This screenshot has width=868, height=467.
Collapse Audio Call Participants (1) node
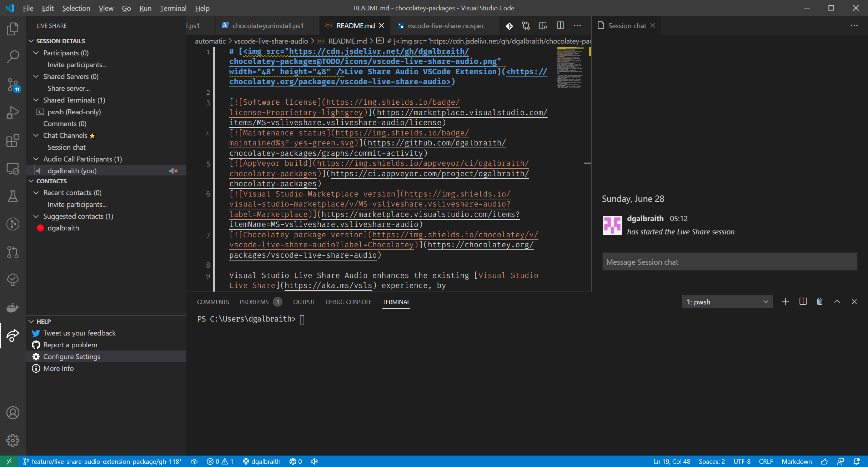[x=36, y=159]
